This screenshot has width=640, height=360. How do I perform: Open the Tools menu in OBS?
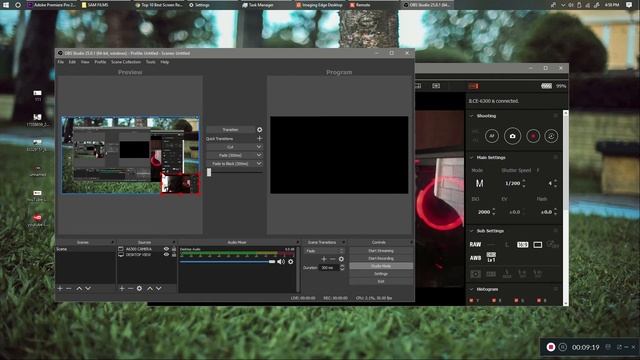click(x=151, y=62)
